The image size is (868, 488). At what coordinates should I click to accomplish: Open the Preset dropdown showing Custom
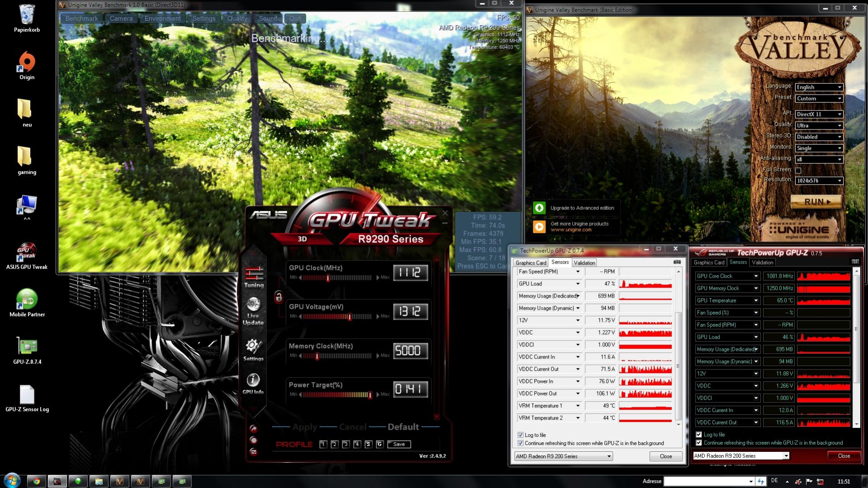click(x=819, y=98)
